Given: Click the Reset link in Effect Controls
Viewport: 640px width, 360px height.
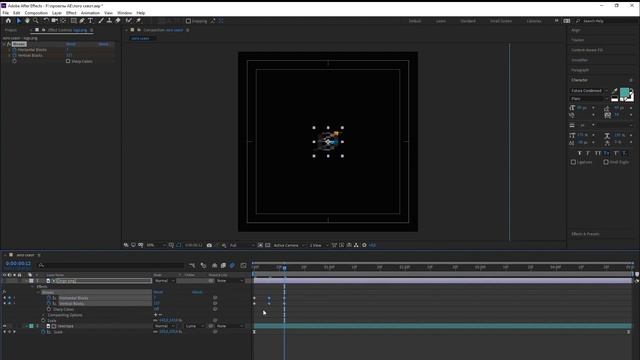Looking at the screenshot, I should coord(71,44).
